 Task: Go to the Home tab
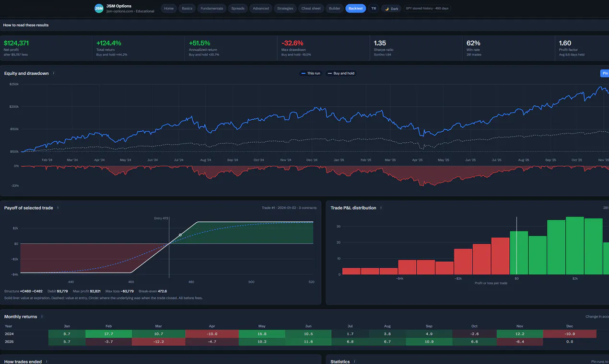point(169,8)
